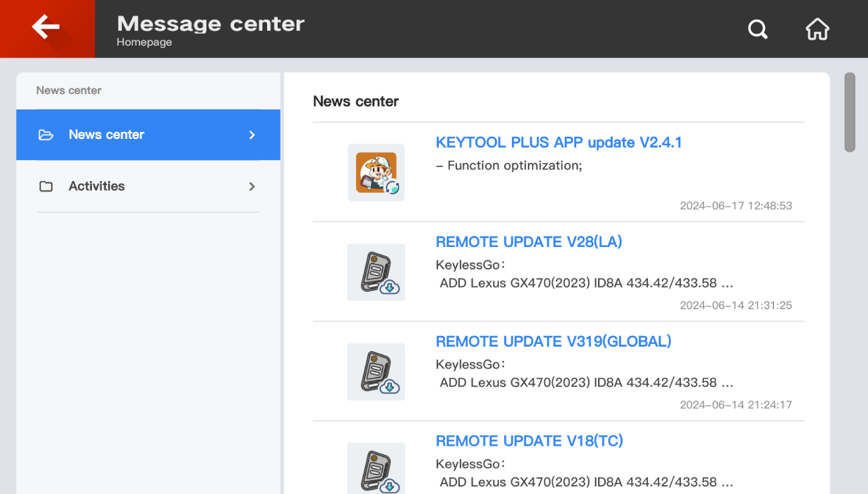Open REMOTE UPDATE V18(TC) news link
Screen dimensions: 868x494
pos(529,441)
